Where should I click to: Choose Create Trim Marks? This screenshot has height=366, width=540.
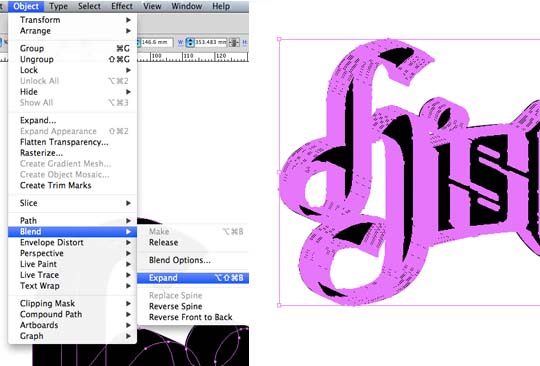click(x=72, y=185)
